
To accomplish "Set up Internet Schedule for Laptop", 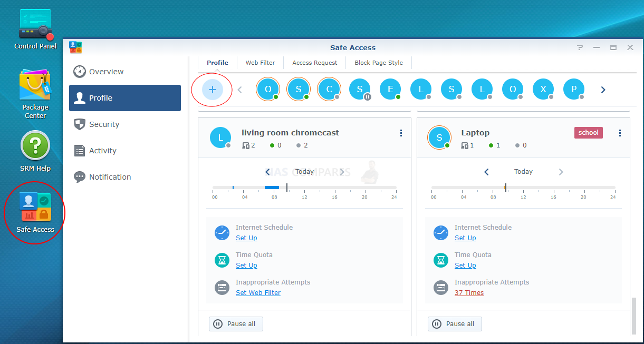I will point(465,238).
